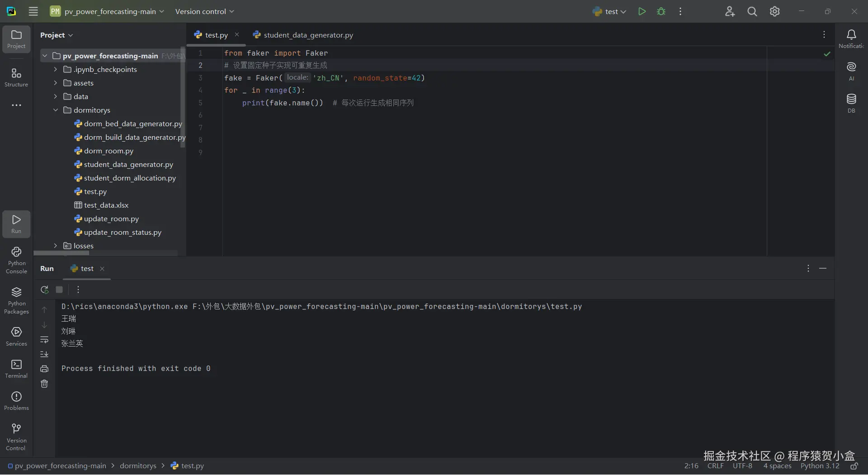The height and width of the screenshot is (475, 868).
Task: Open update_room.py in the project tree
Action: tap(111, 219)
